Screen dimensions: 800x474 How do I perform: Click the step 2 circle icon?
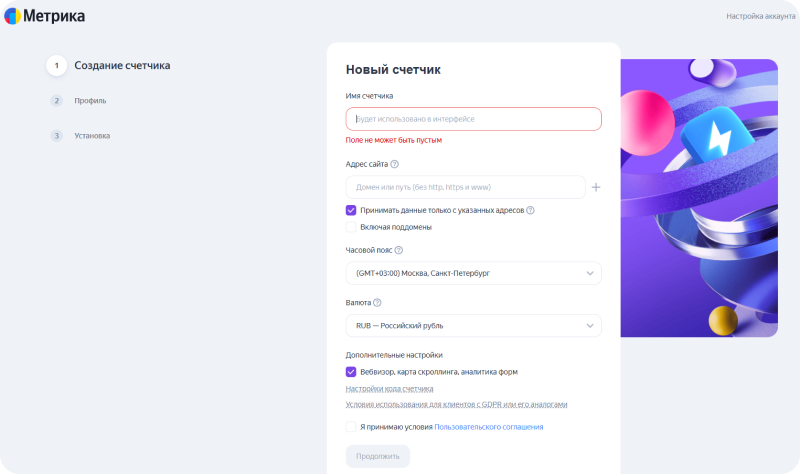coord(57,101)
